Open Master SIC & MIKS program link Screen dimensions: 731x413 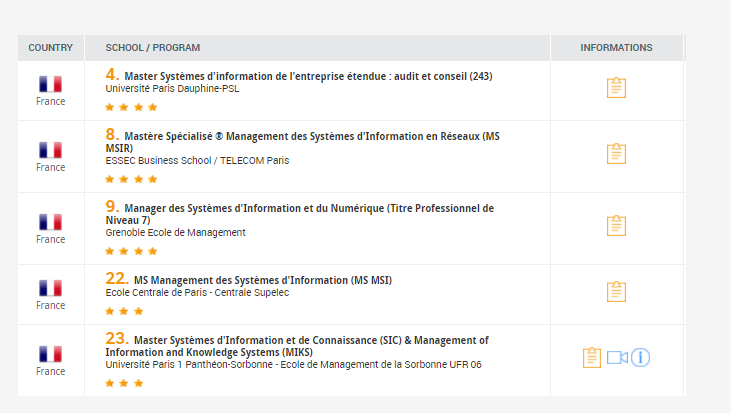coord(310,340)
